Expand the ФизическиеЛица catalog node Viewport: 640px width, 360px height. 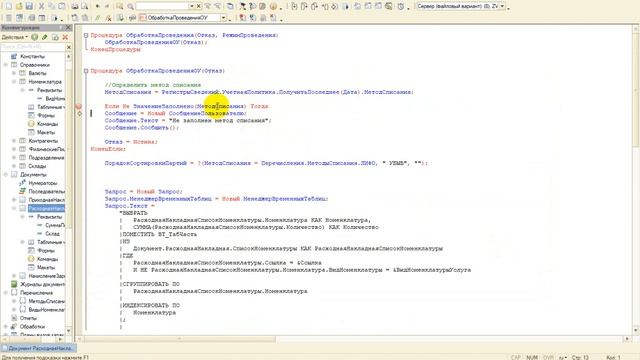[14, 149]
